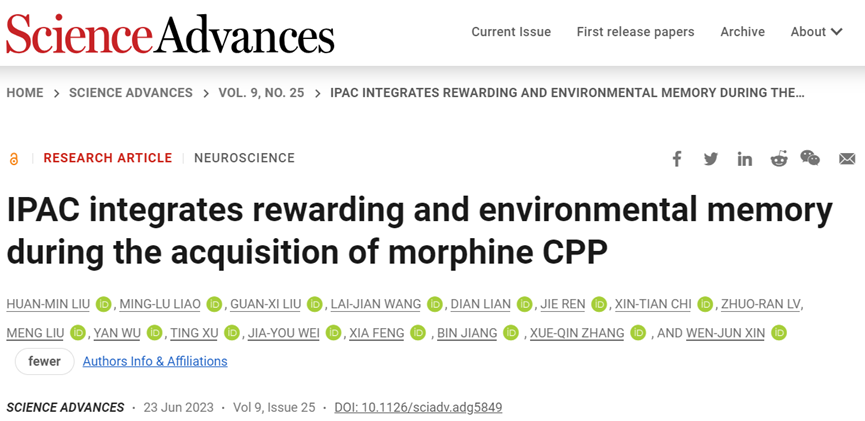Open ORCID icon next to Wen-Jun Xin
Viewport: 865px width, 421px height.
(x=779, y=333)
